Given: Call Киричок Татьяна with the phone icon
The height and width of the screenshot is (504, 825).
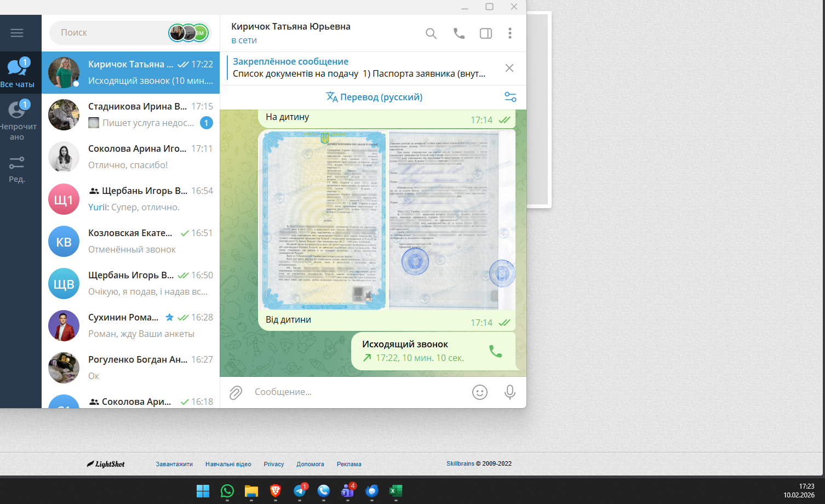Looking at the screenshot, I should tap(459, 33).
